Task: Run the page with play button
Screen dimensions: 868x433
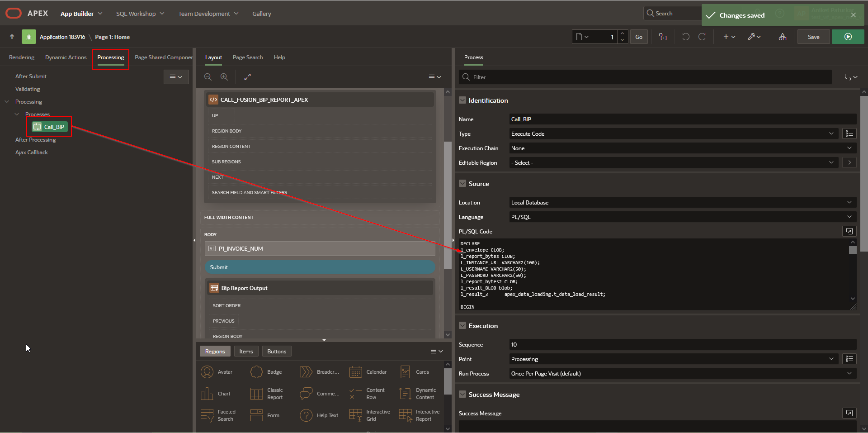Action: (x=848, y=37)
